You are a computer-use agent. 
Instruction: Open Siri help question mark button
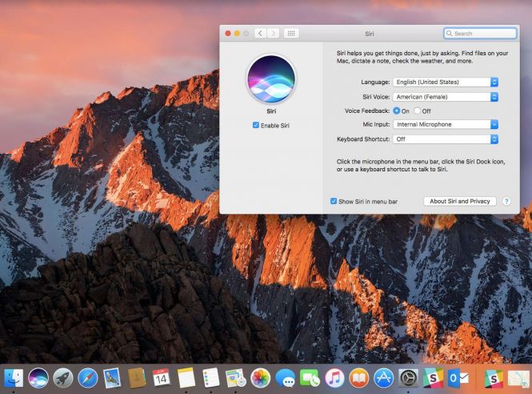pyautogui.click(x=506, y=201)
